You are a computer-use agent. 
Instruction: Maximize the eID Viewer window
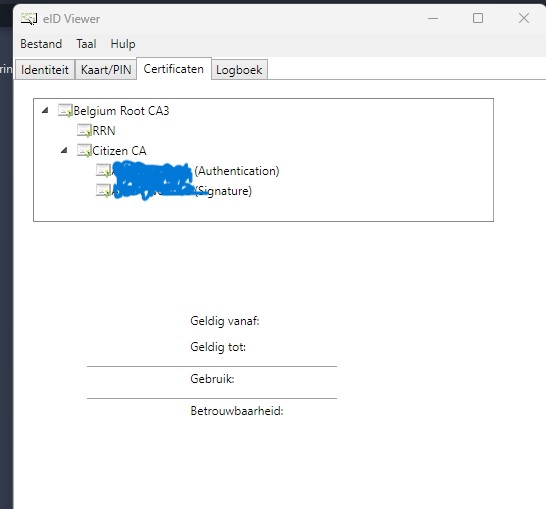478,18
